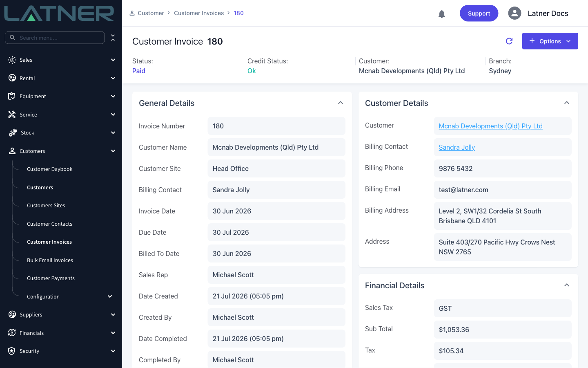Expand the Stock menu chevron
This screenshot has width=588, height=368.
[x=113, y=132]
